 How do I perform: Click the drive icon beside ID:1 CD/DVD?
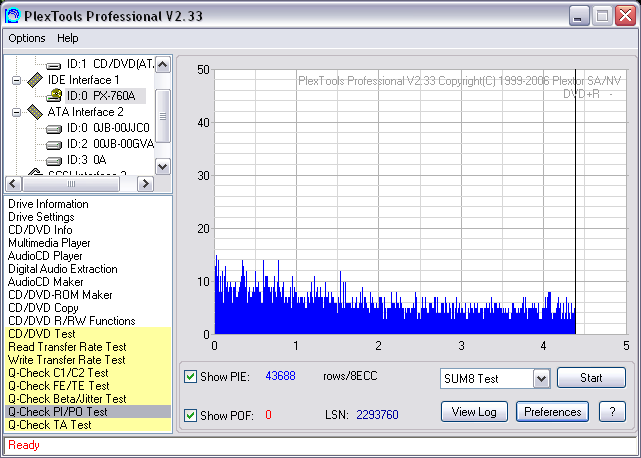tap(54, 65)
